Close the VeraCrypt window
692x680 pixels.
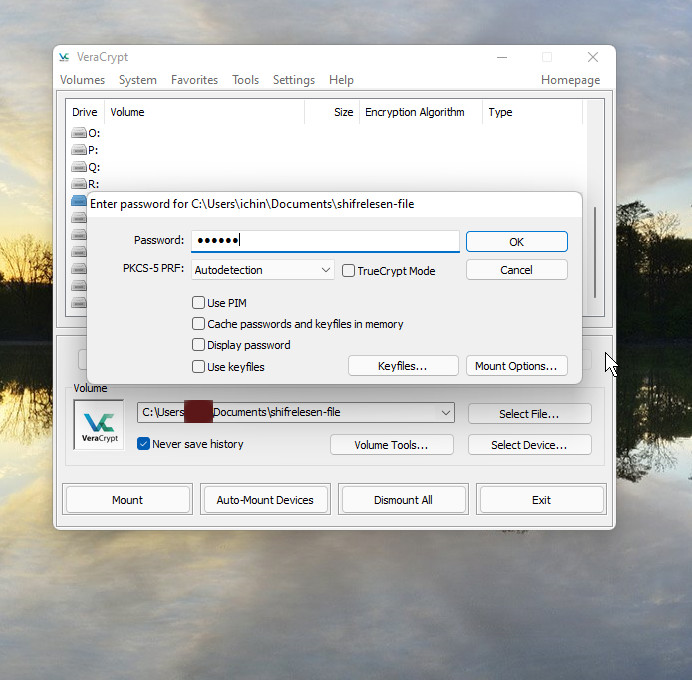(593, 57)
